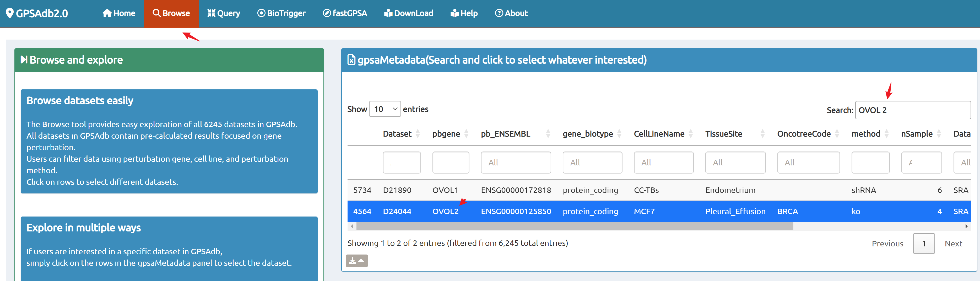Viewport: 980px width, 281px height.
Task: Go to the Previous page
Action: pos(887,244)
